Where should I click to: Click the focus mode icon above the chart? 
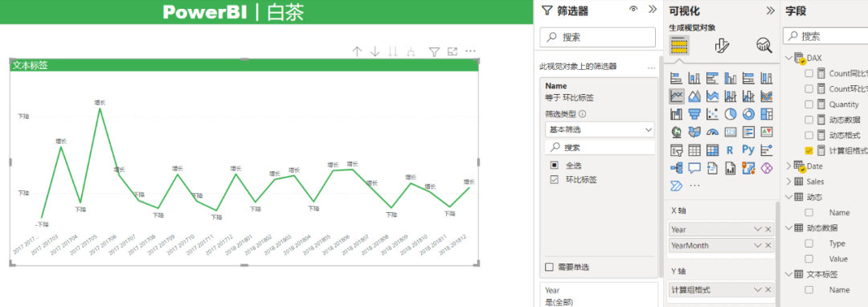pyautogui.click(x=452, y=51)
